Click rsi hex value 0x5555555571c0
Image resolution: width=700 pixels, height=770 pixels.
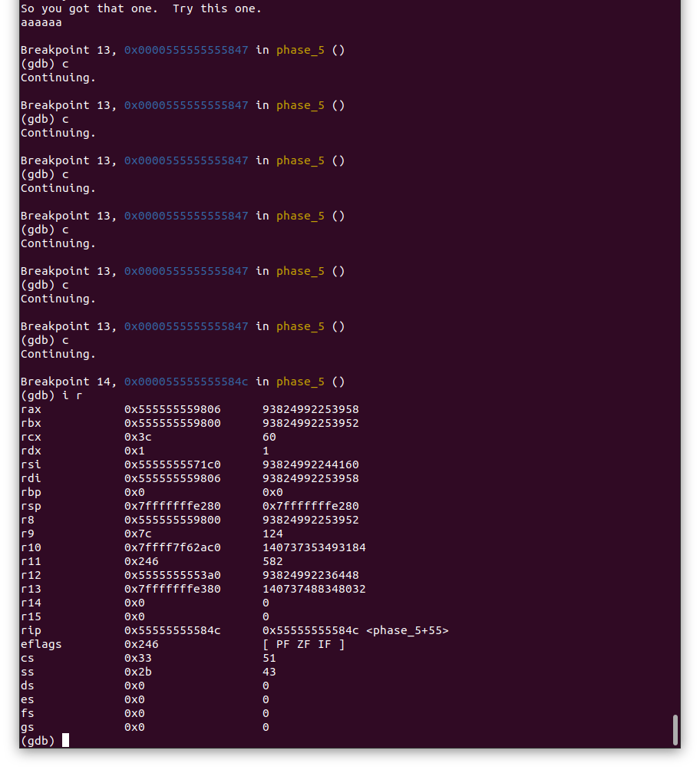coord(172,464)
